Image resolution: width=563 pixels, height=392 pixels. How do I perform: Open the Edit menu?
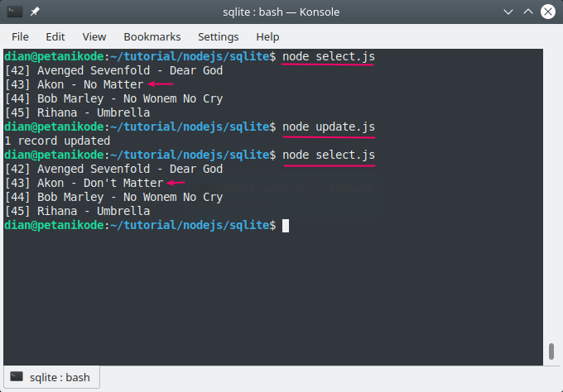point(55,36)
